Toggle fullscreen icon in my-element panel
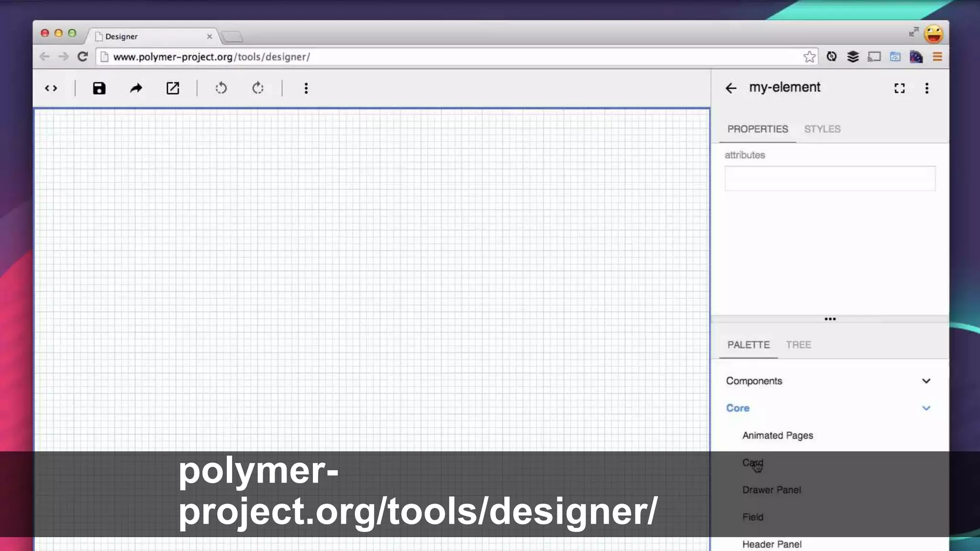The height and width of the screenshot is (551, 980). (x=900, y=88)
